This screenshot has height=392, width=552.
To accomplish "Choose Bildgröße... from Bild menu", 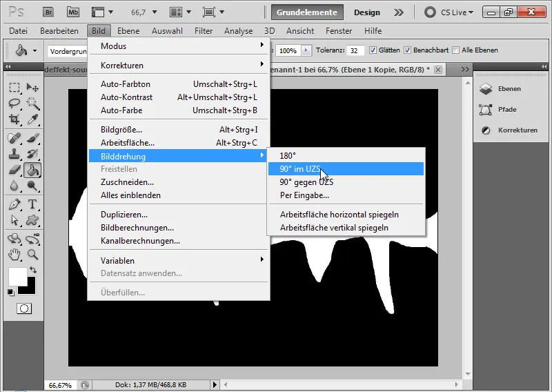I will coord(179,130).
